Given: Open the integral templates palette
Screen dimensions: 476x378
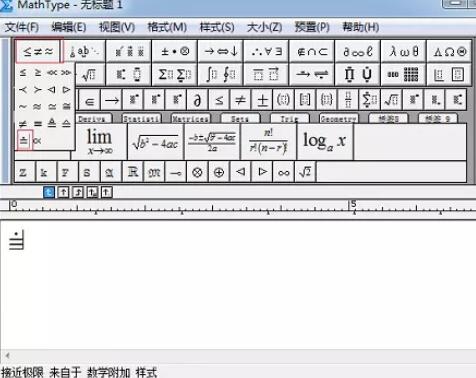Looking at the screenshot, I should coord(220,74).
